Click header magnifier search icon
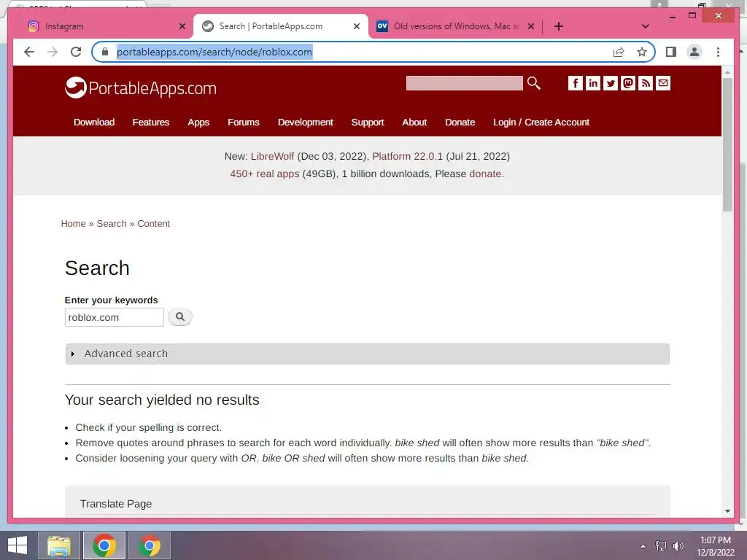 pyautogui.click(x=534, y=83)
